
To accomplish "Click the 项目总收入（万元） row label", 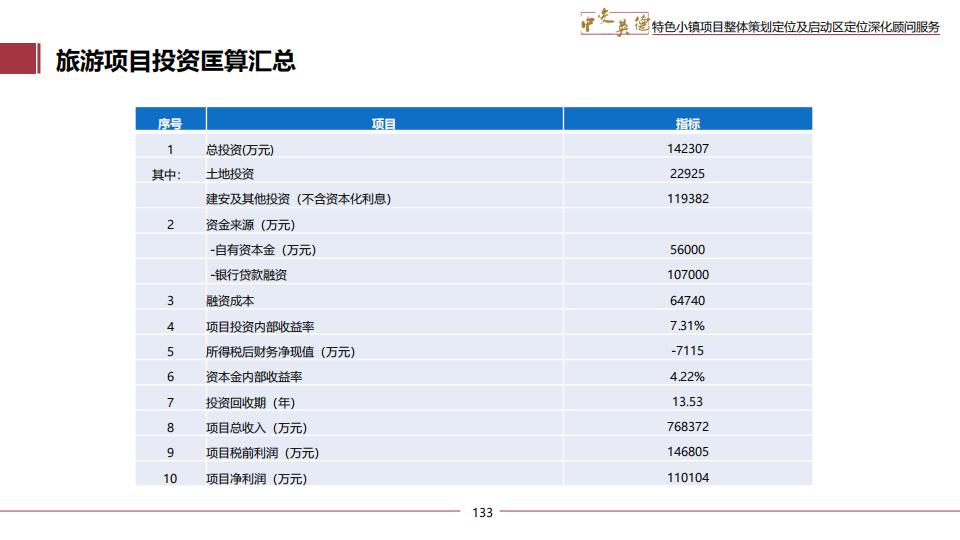I will [257, 428].
